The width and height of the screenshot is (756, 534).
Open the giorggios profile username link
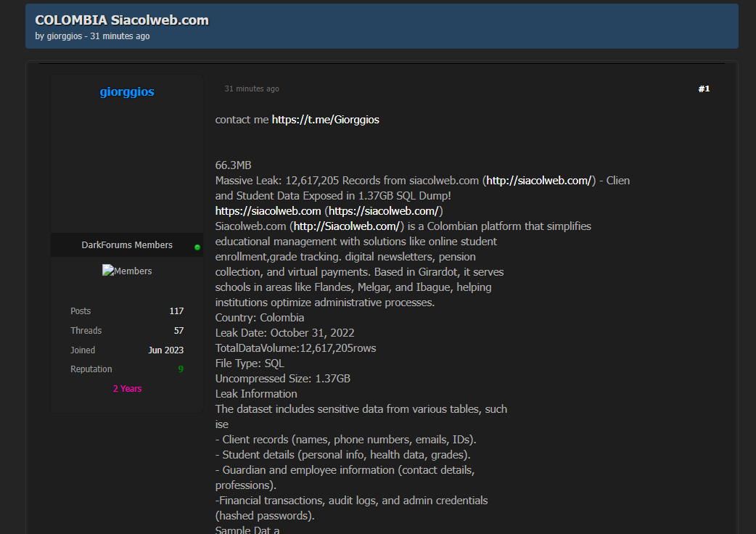(127, 91)
